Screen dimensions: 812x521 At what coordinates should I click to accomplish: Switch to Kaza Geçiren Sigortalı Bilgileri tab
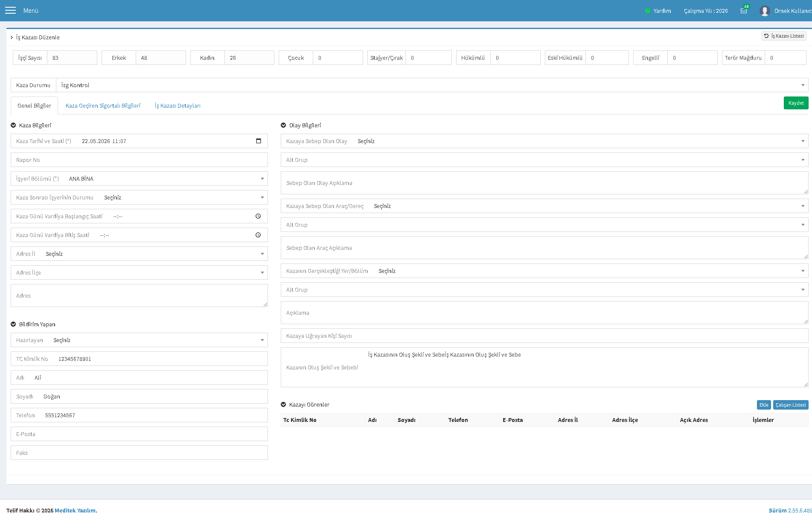(103, 105)
